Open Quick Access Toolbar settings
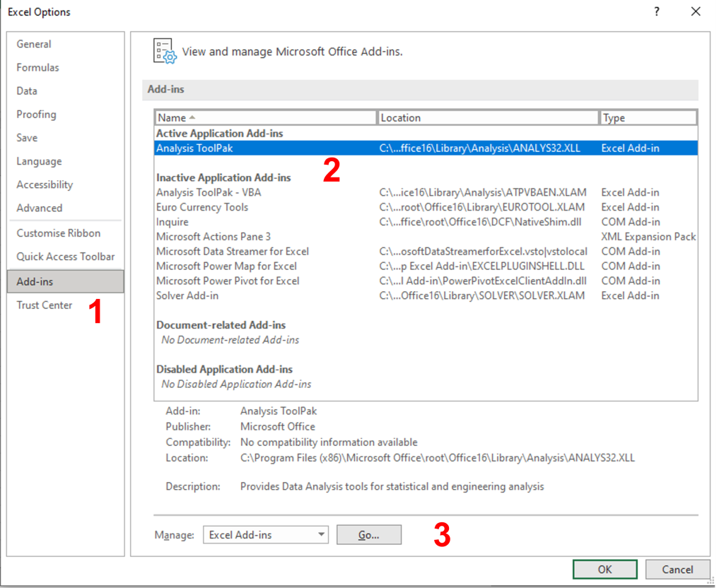 click(66, 257)
